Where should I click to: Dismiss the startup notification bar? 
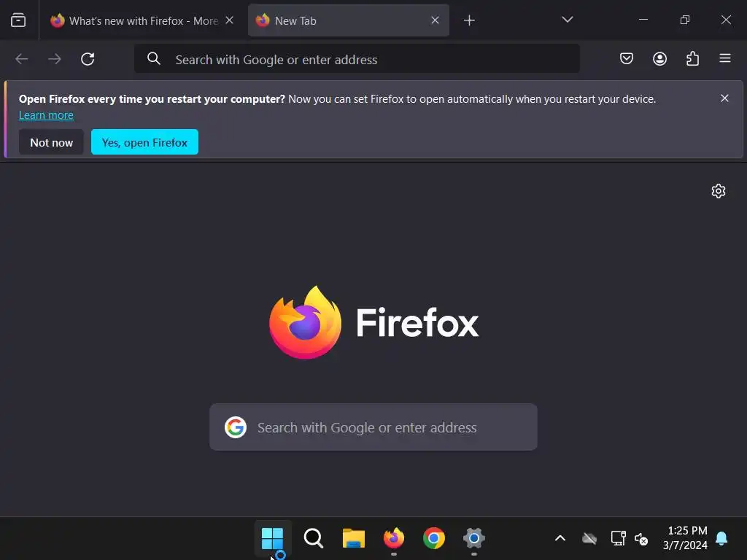(x=724, y=98)
